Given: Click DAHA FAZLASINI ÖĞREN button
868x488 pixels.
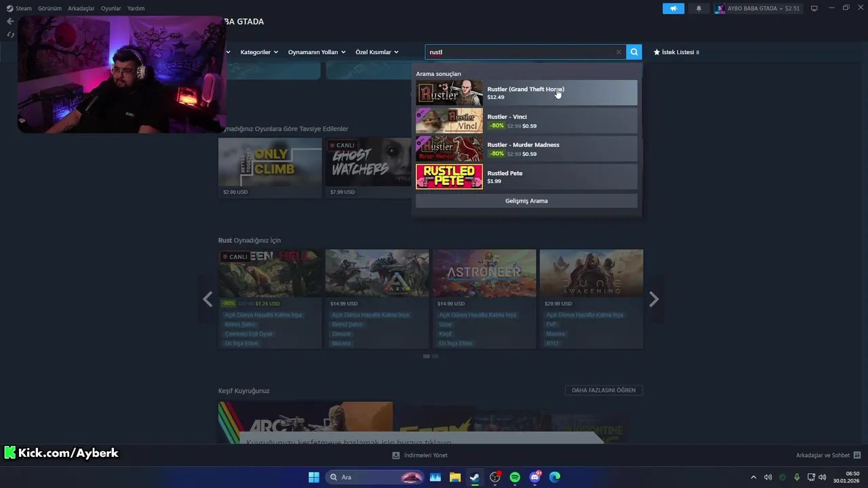Looking at the screenshot, I should [x=604, y=390].
